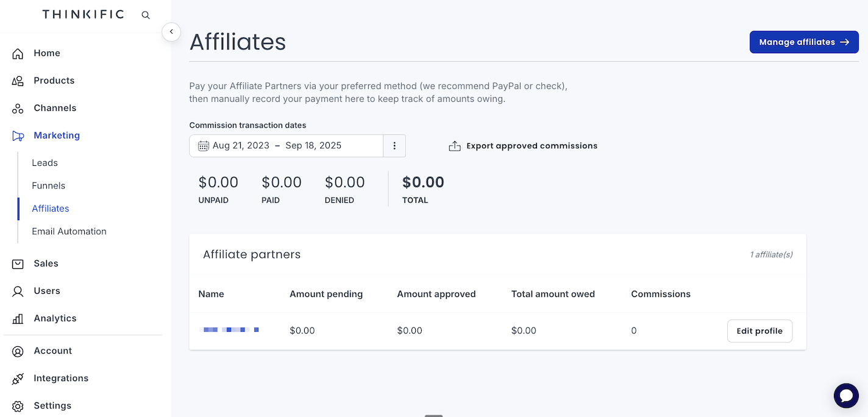Open Sales via its shopping bag icon
This screenshot has width=868, height=417.
coord(18,263)
